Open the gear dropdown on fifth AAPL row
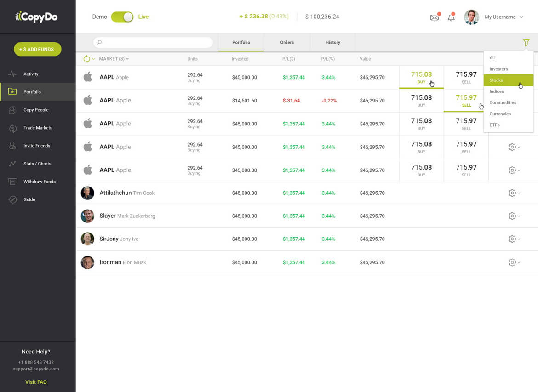The width and height of the screenshot is (538, 392). click(514, 170)
